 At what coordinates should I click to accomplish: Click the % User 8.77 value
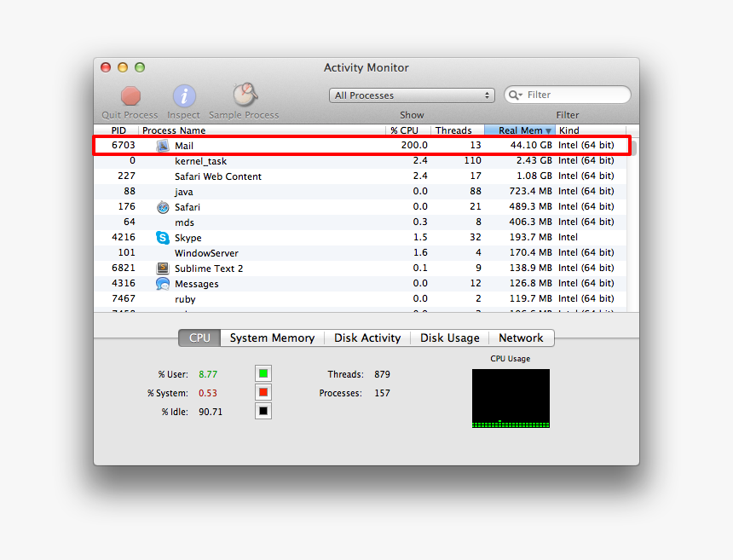[x=208, y=374]
